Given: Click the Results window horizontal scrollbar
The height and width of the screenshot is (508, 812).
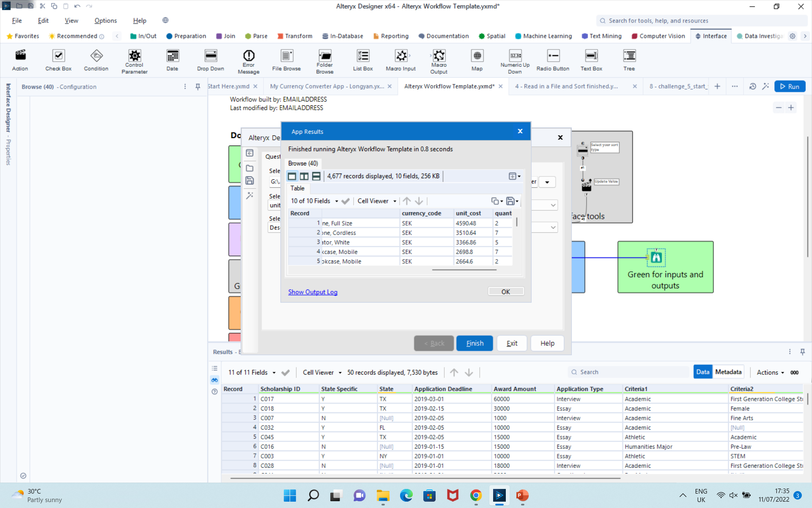Looking at the screenshot, I should coord(425,478).
